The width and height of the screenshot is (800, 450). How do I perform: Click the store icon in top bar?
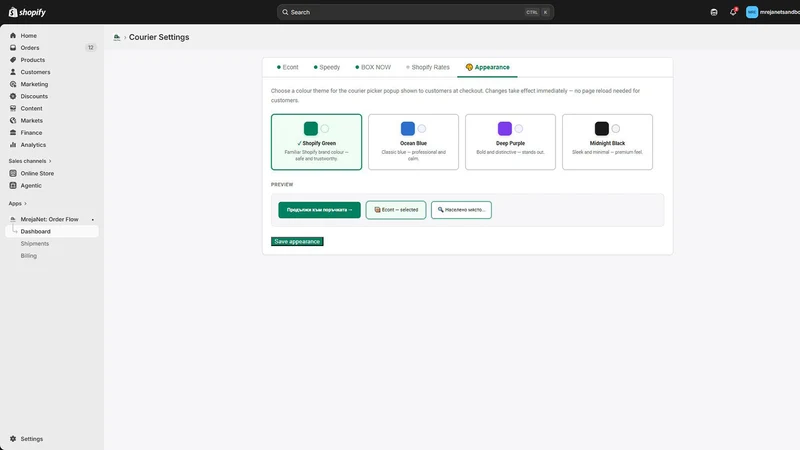pos(714,12)
